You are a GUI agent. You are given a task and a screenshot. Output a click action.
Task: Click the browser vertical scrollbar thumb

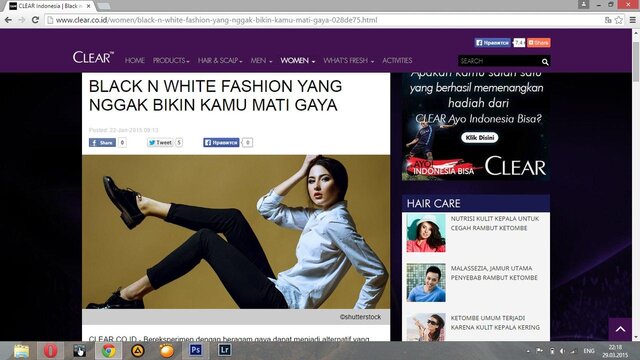[636, 62]
